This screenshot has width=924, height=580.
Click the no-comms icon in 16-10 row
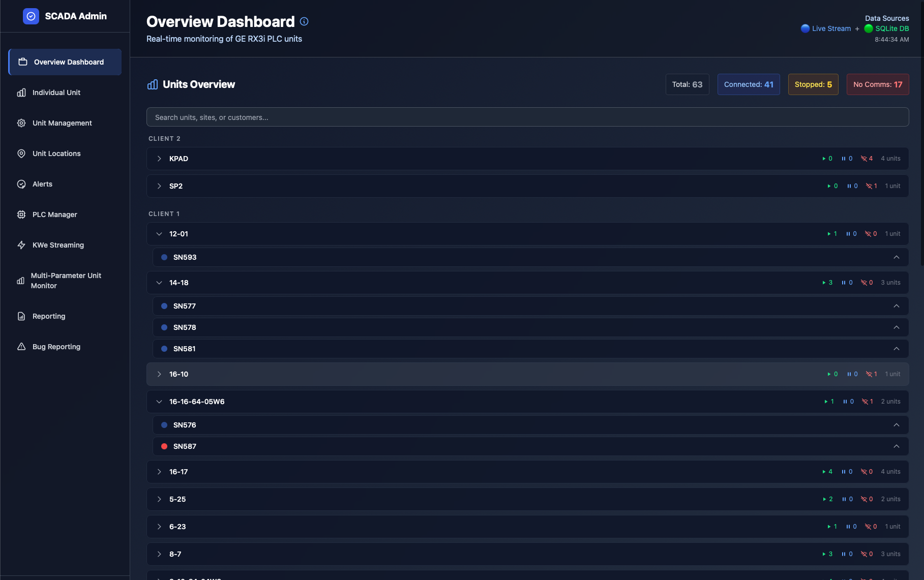point(869,374)
